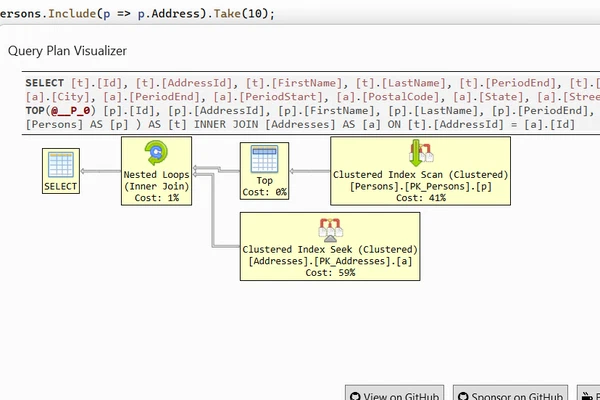Click the SELECT node label

[60, 186]
